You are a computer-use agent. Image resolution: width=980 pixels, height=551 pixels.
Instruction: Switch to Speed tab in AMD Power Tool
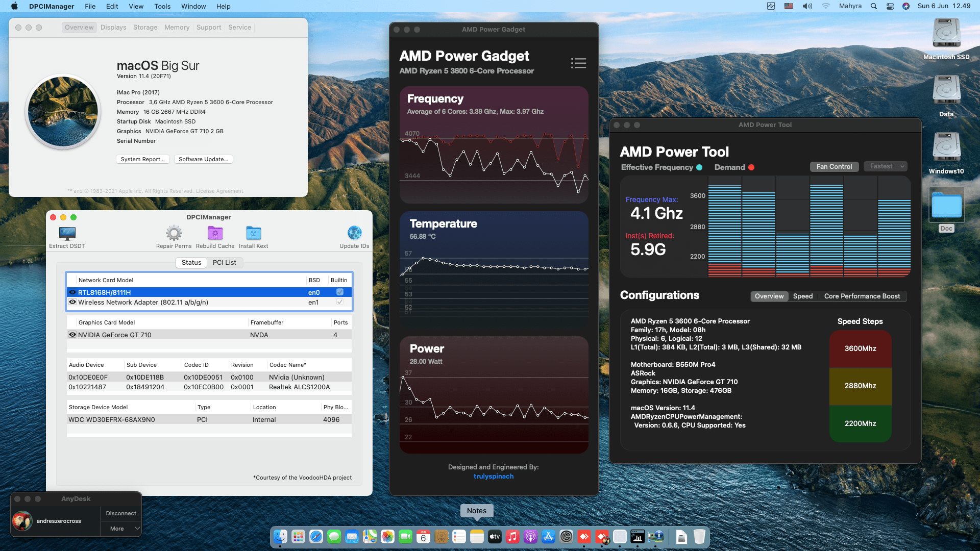pos(802,296)
